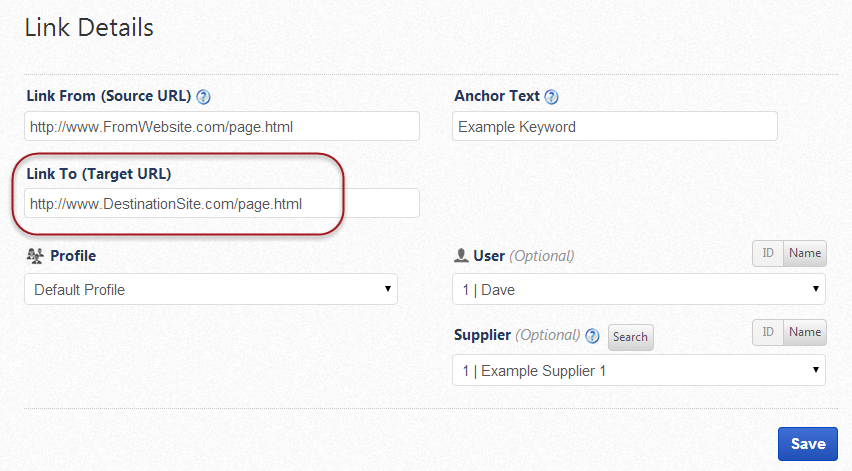Click the Link Details heading
The height and width of the screenshot is (471, 852).
(x=89, y=28)
